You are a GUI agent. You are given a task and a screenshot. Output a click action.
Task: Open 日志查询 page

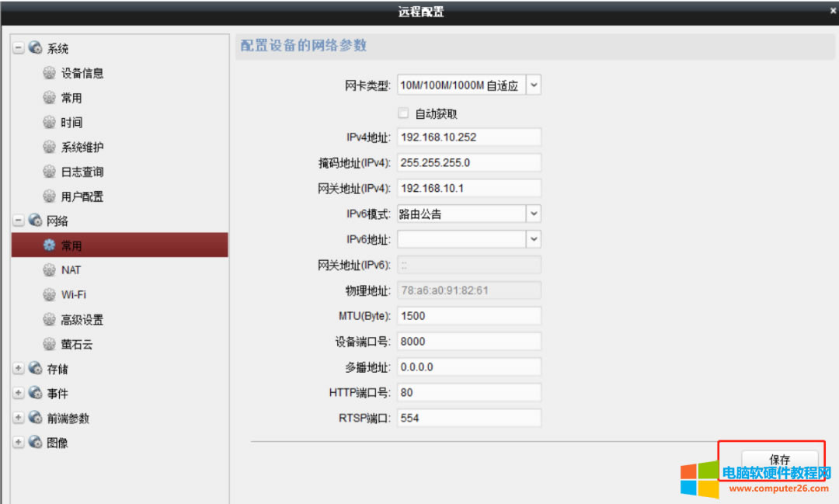[82, 172]
